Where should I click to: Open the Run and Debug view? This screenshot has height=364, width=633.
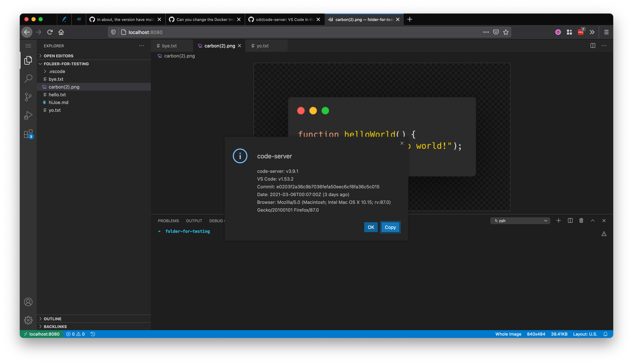28,115
